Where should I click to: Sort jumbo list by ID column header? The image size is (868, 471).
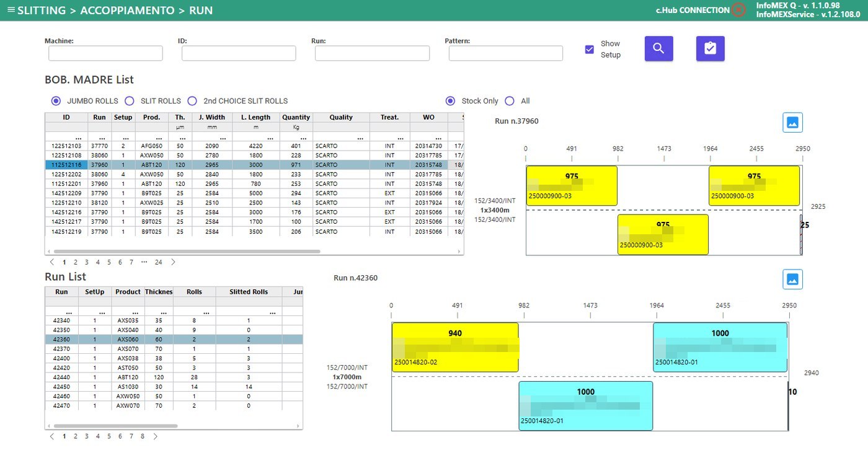click(x=66, y=117)
